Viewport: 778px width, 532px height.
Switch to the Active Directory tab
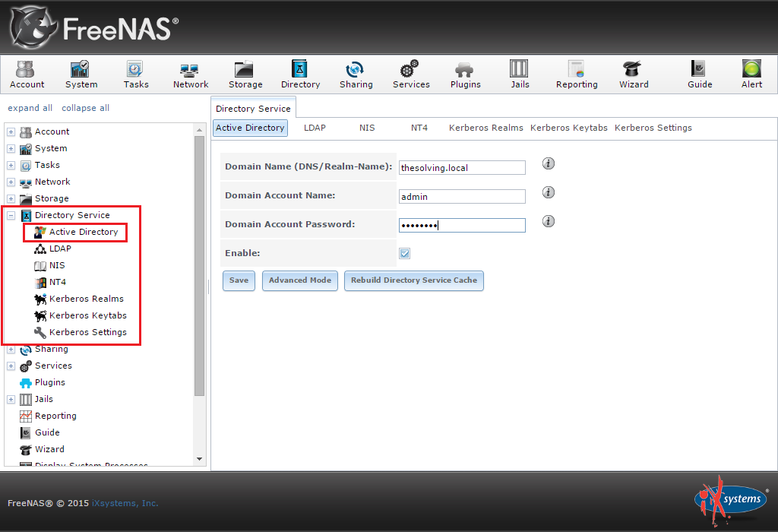(x=250, y=128)
